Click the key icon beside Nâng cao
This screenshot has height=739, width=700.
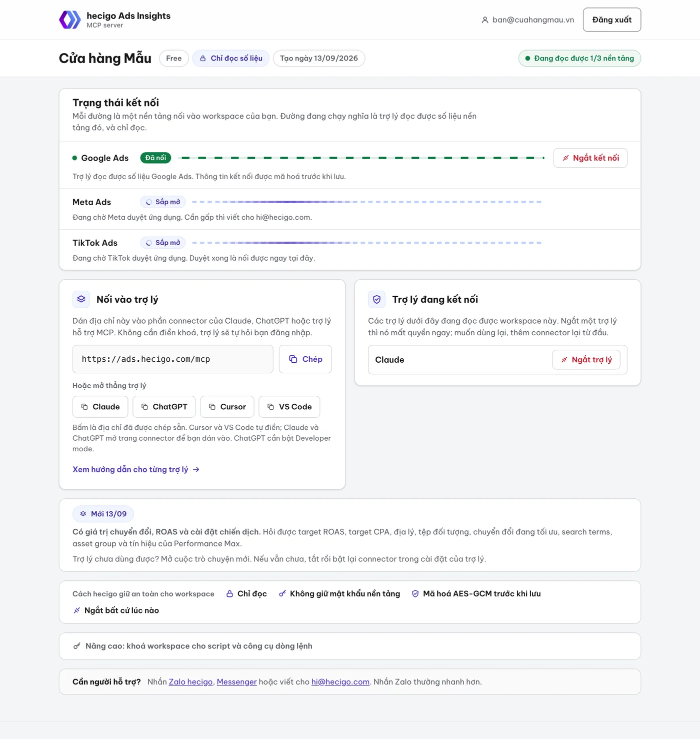point(77,646)
